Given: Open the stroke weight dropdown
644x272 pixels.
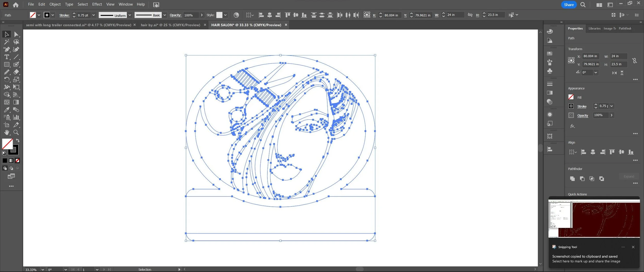Looking at the screenshot, I should click(94, 15).
